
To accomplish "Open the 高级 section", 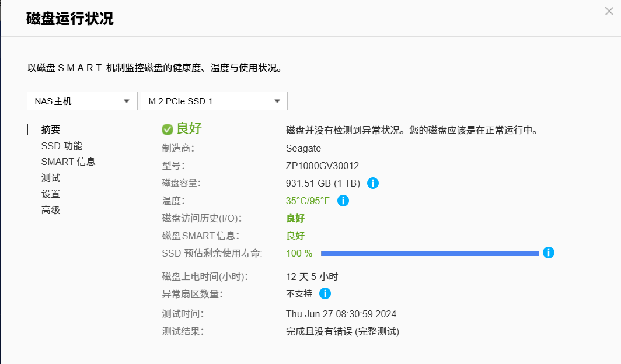I will click(x=49, y=209).
